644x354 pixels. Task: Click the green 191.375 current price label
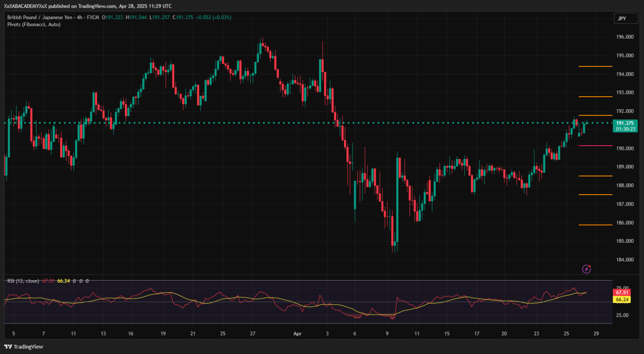click(625, 123)
